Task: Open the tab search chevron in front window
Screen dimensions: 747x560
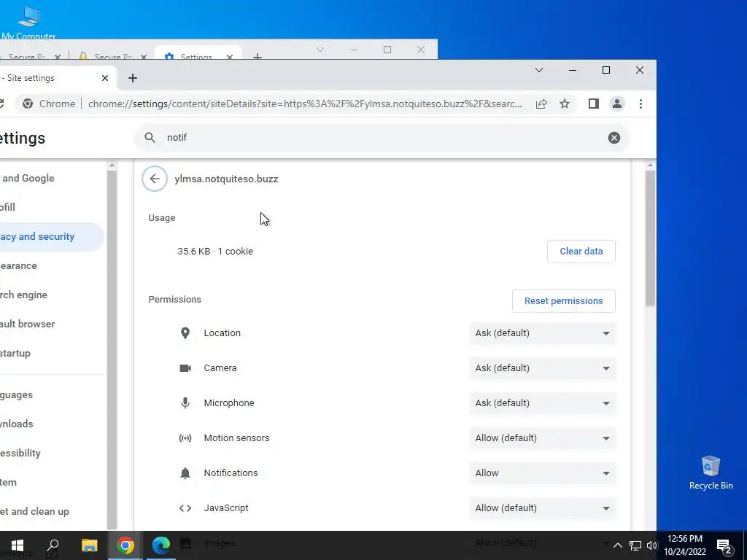Action: (539, 71)
